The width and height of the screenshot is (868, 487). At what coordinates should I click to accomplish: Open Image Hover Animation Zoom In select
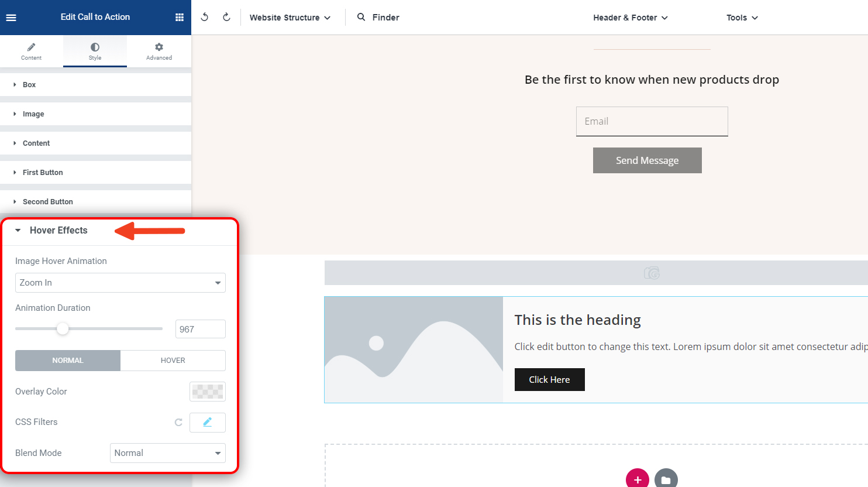tap(120, 283)
